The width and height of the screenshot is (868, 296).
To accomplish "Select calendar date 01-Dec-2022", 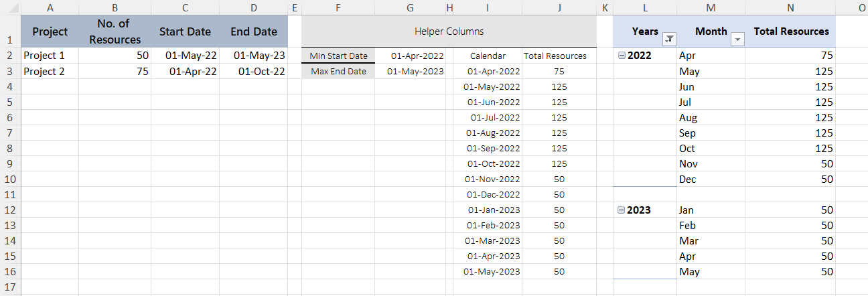I will [x=488, y=194].
